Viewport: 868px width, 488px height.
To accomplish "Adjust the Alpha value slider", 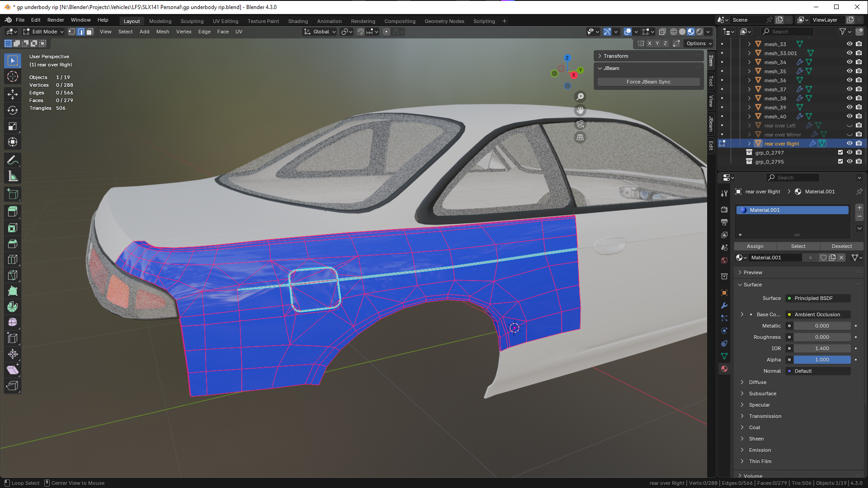I will pos(821,360).
